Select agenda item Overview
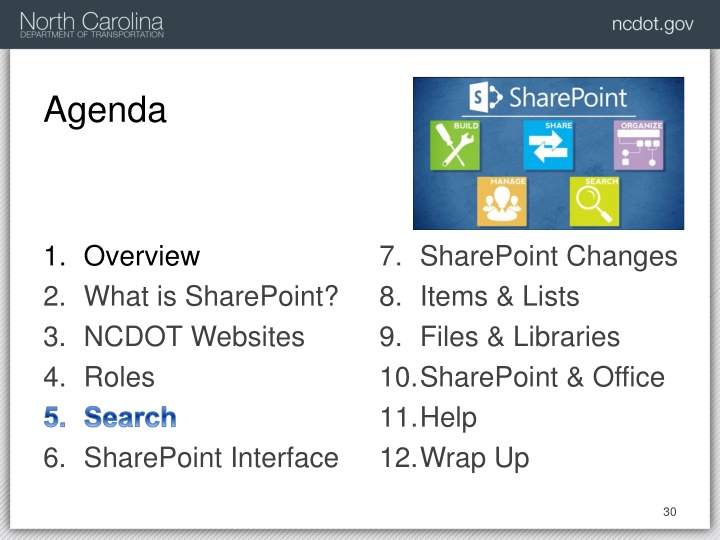Image resolution: width=720 pixels, height=540 pixels. [142, 256]
